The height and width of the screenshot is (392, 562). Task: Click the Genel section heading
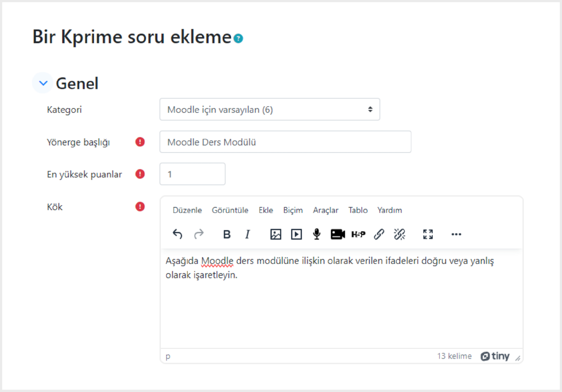77,83
